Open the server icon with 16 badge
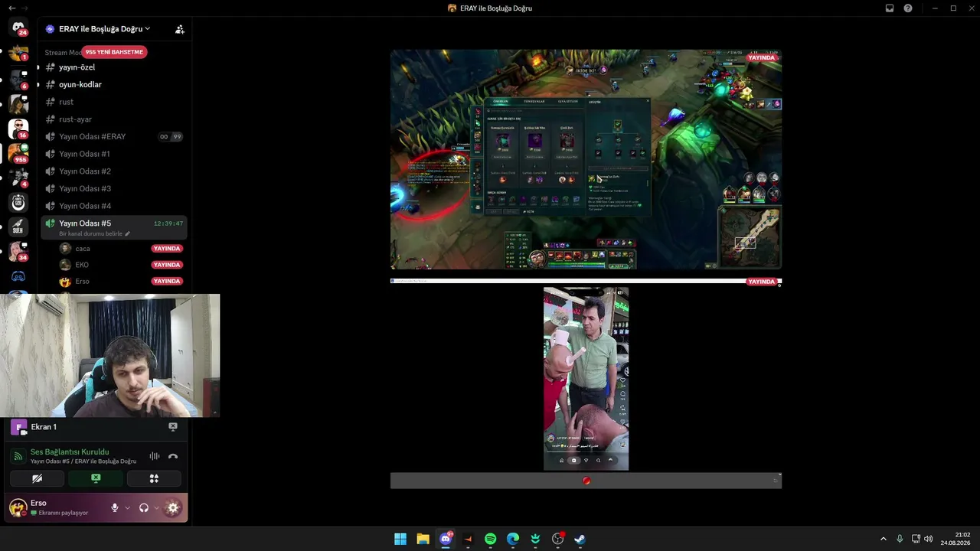 18,129
